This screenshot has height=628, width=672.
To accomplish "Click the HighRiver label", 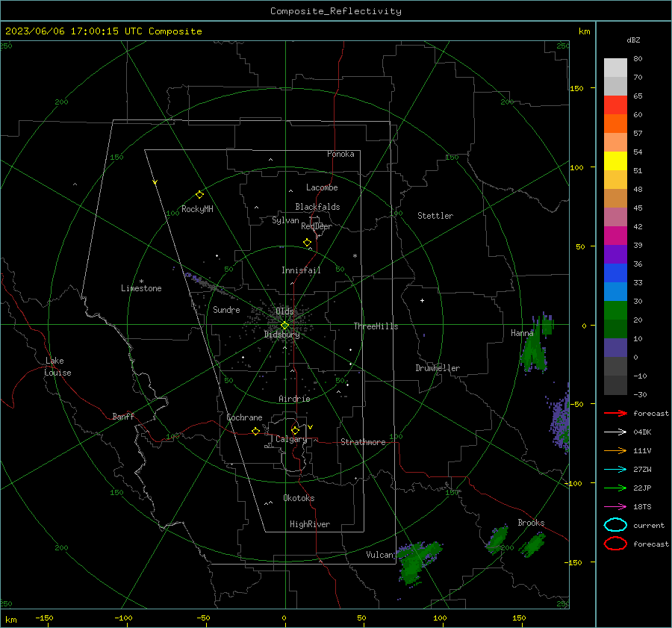I will tap(310, 524).
